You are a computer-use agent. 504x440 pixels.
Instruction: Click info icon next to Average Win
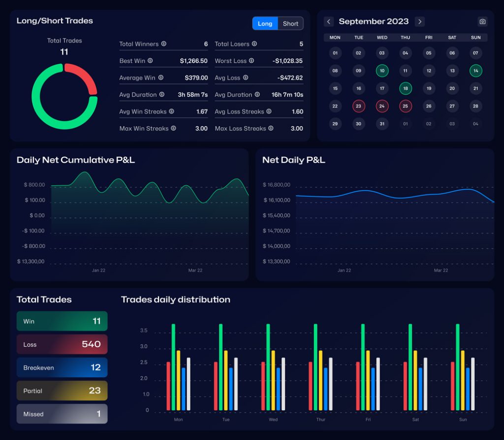[160, 78]
